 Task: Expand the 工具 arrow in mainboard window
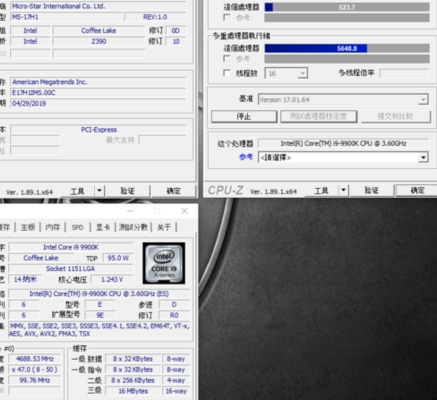tap(99, 191)
